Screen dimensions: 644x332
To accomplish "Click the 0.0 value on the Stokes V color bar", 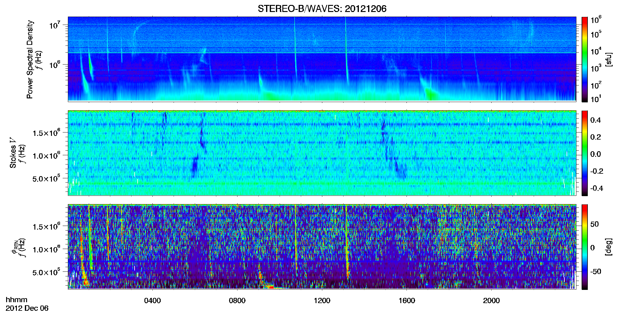I will click(595, 154).
